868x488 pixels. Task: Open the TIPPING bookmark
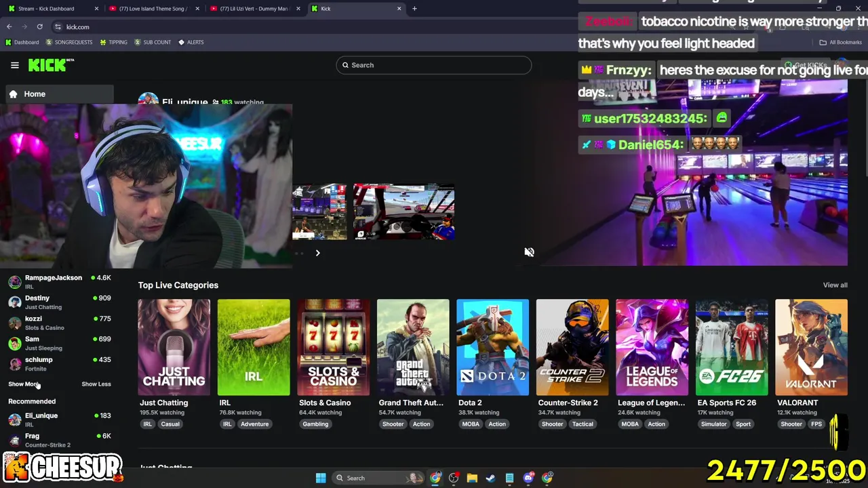tap(113, 42)
